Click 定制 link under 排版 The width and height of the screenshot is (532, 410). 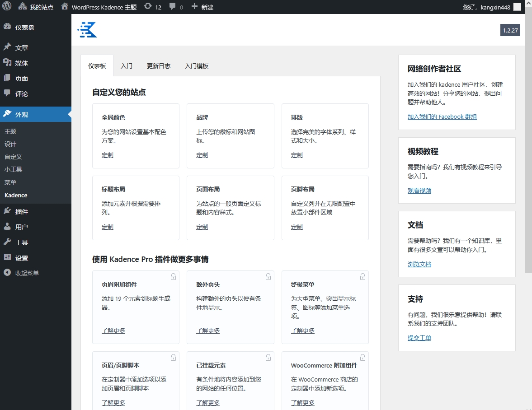pyautogui.click(x=297, y=155)
